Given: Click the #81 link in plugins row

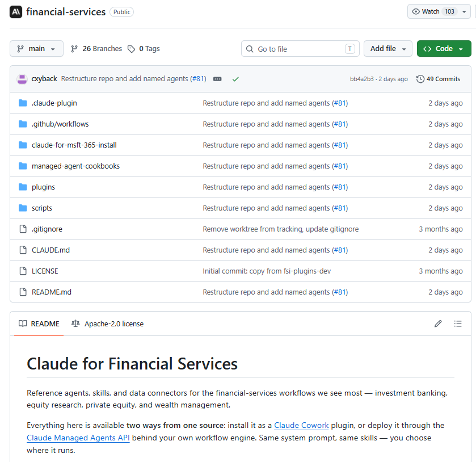Looking at the screenshot, I should [340, 187].
